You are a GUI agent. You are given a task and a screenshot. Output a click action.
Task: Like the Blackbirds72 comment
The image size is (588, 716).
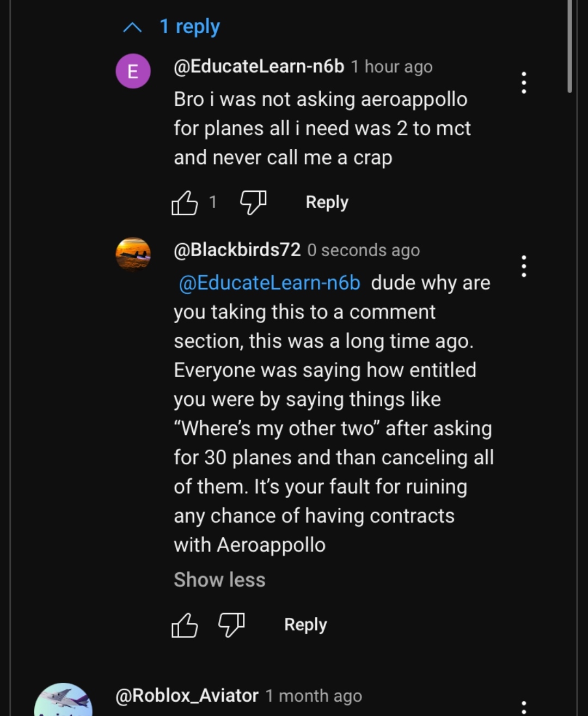[185, 625]
